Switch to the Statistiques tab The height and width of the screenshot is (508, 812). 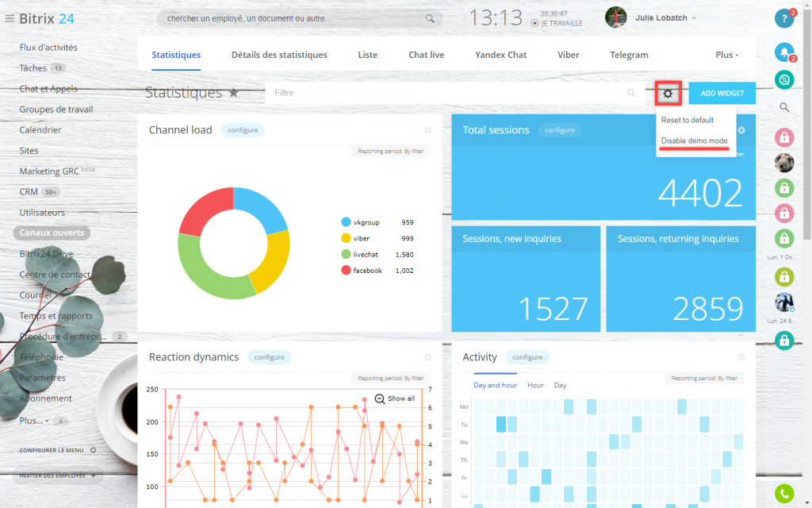coord(176,55)
